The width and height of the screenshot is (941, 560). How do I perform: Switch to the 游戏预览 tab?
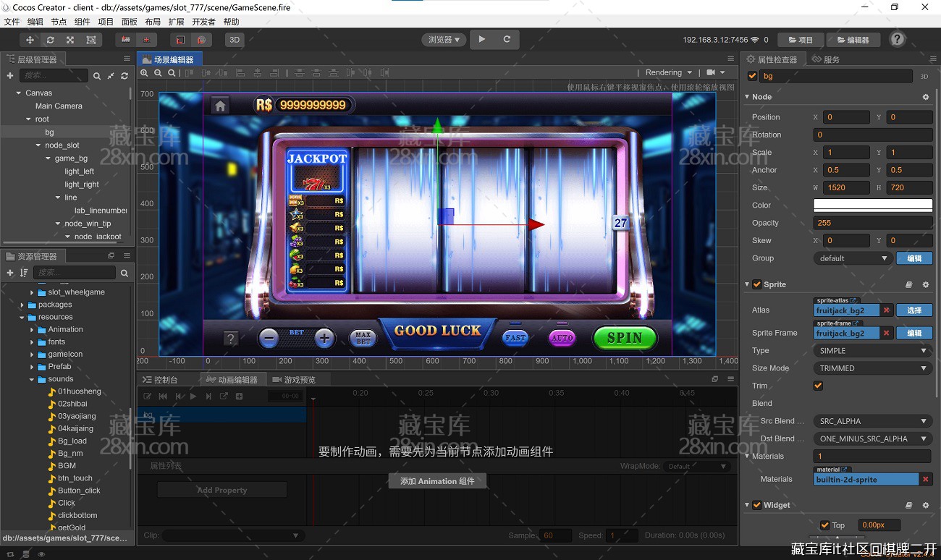[x=298, y=379]
